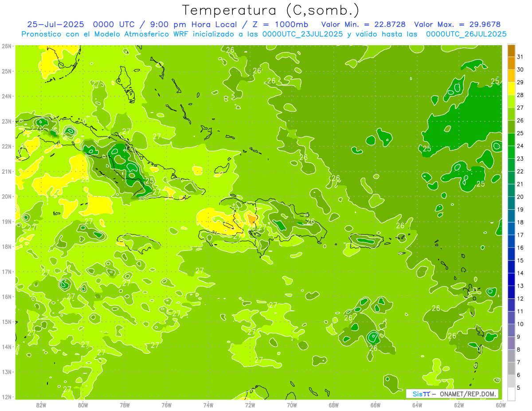The width and height of the screenshot is (532, 411).
Task: Click the "SisTT – ONAMET/REP.DOM." credit label
Action: pos(453,394)
